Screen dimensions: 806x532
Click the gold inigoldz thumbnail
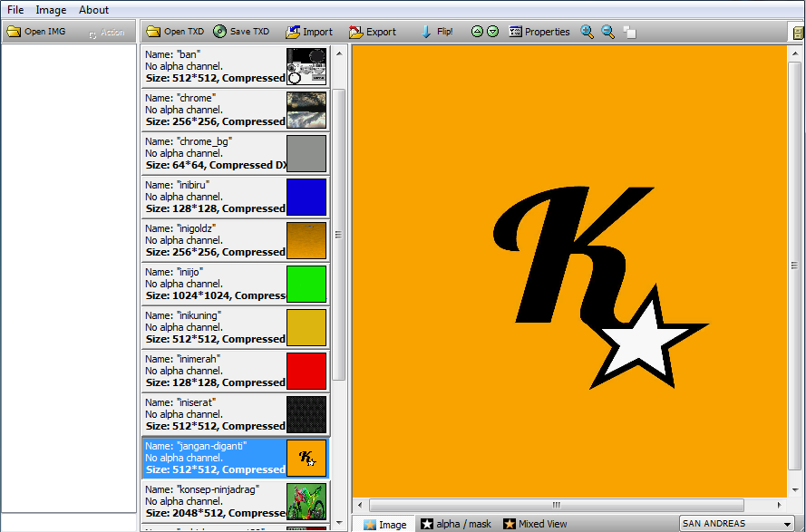[x=306, y=240]
